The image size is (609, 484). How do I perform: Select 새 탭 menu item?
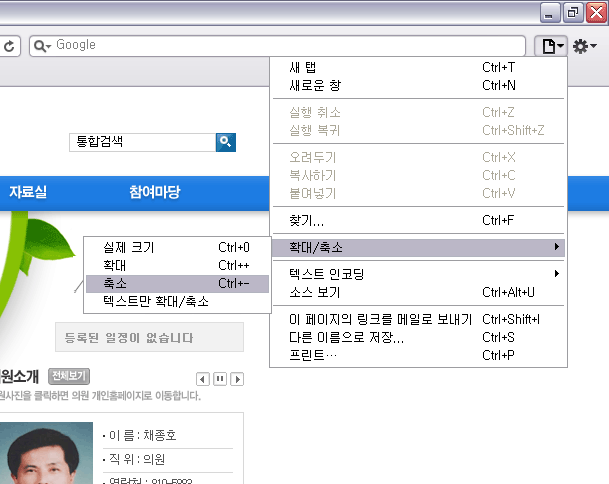418,67
